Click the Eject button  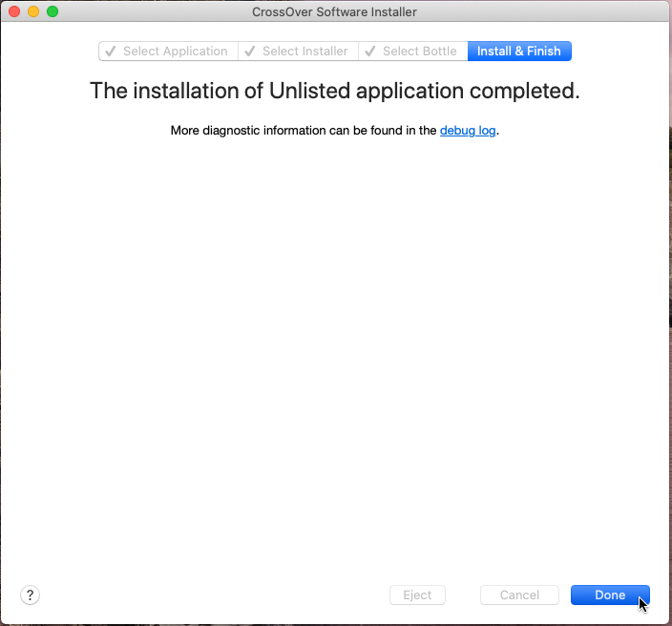[x=417, y=595]
